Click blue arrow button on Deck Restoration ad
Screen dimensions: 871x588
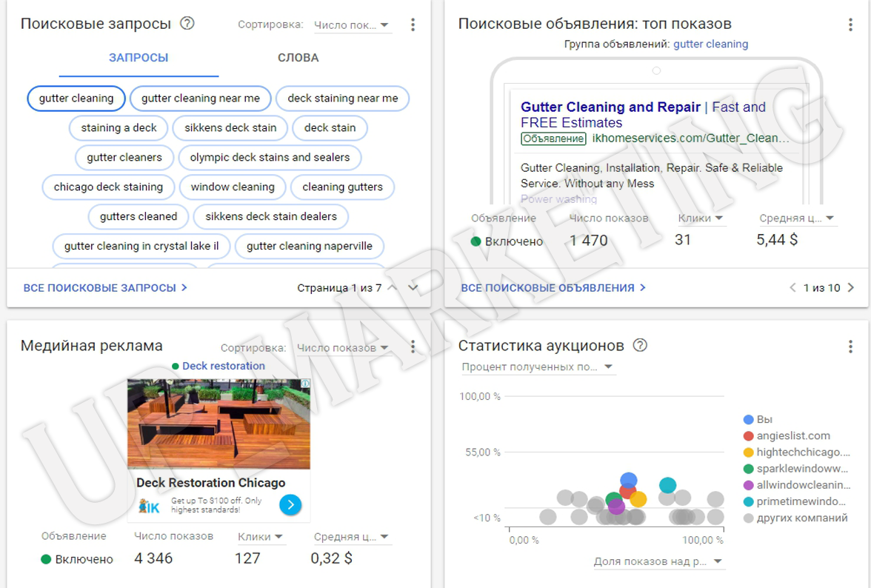(290, 504)
